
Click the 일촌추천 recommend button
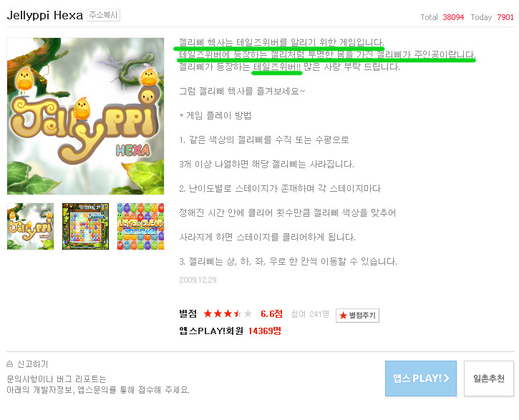click(x=489, y=379)
